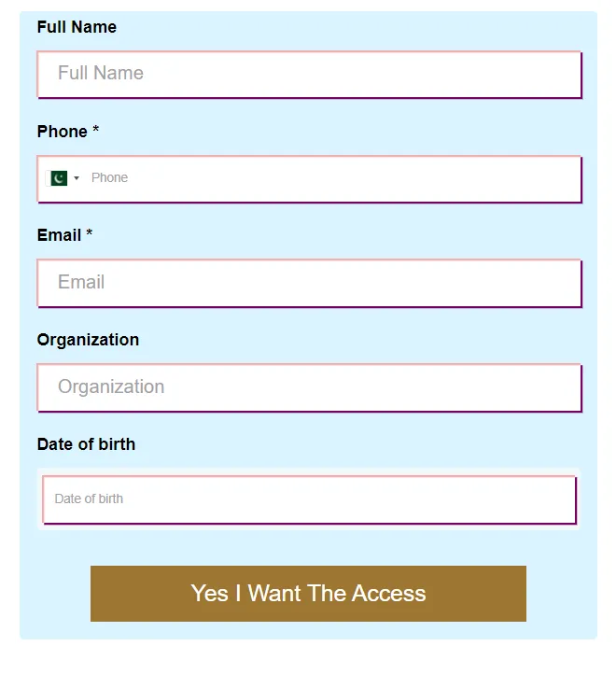The width and height of the screenshot is (616, 674).
Task: Select the Email input box
Action: coord(310,283)
